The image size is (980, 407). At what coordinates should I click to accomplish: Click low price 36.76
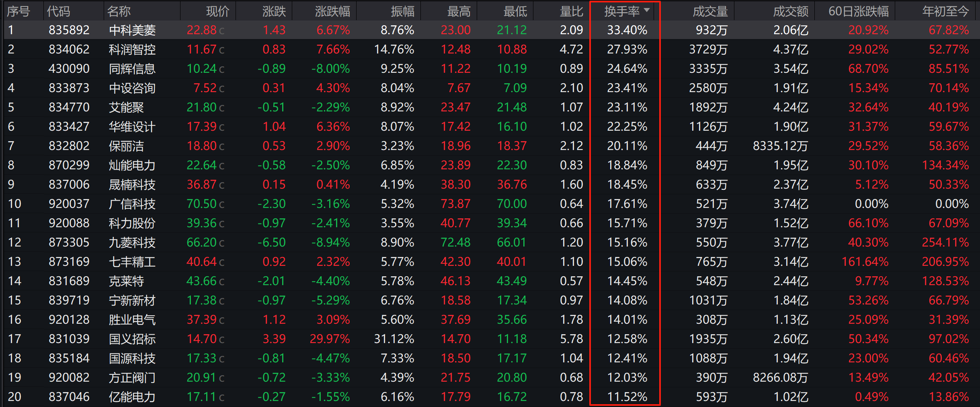tap(512, 185)
